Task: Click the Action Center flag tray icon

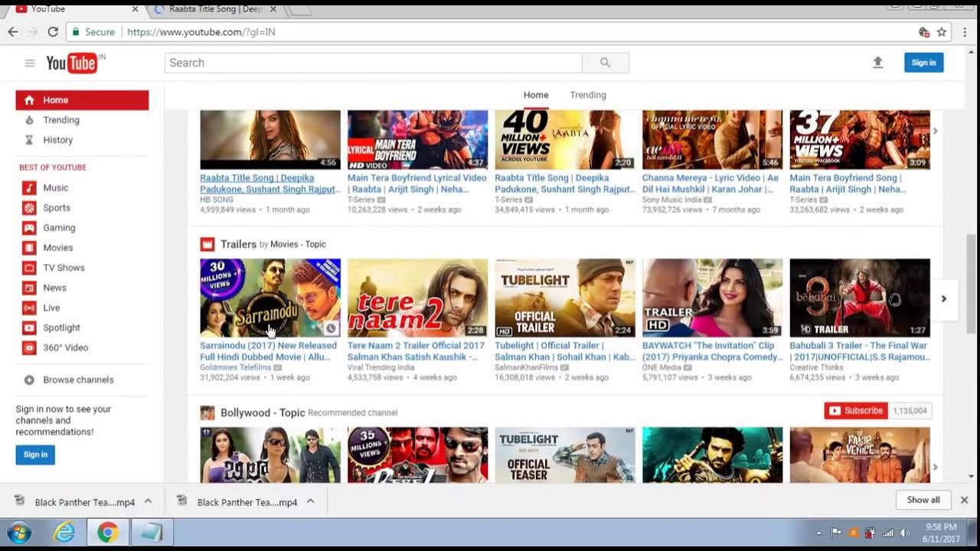Action: (837, 533)
